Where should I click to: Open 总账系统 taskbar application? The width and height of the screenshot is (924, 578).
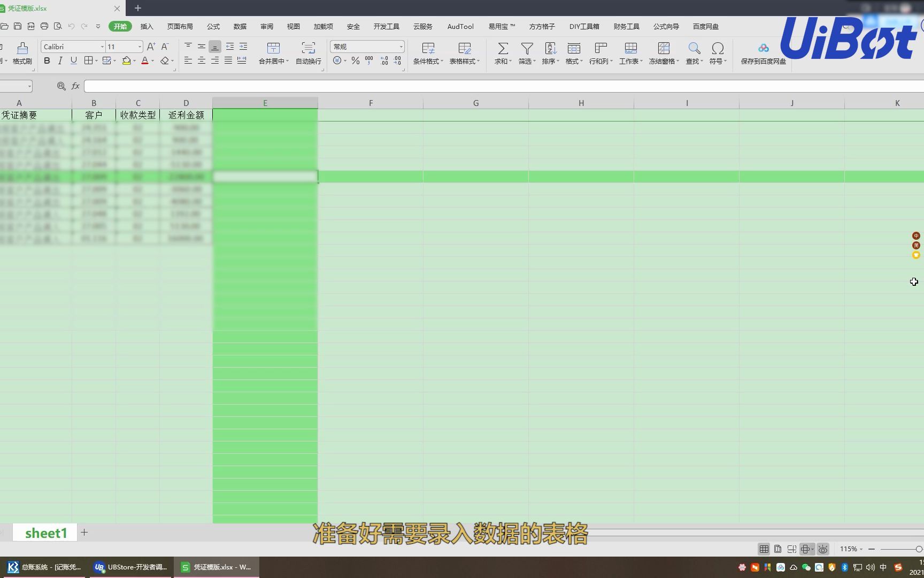click(44, 567)
